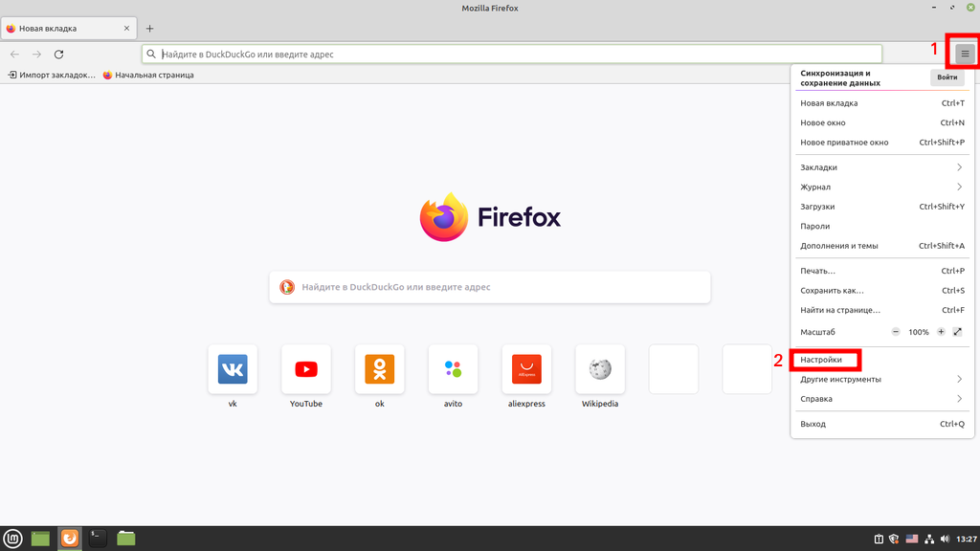Click the zoom out minus icon
The image size is (980, 551).
coord(896,332)
